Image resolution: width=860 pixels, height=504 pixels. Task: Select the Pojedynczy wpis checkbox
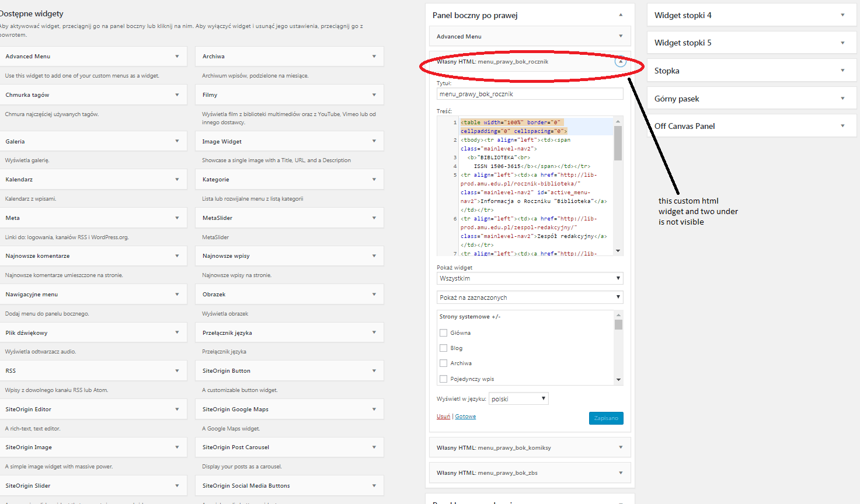(x=443, y=379)
